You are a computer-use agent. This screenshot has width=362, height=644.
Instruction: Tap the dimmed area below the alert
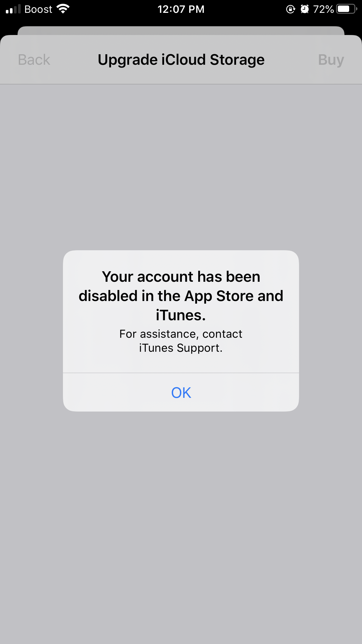point(181,528)
